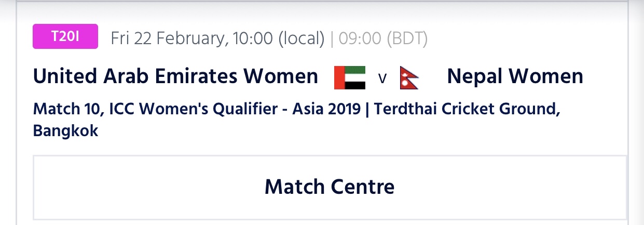Click the Fri 22 February date
This screenshot has height=225, width=644.
165,39
